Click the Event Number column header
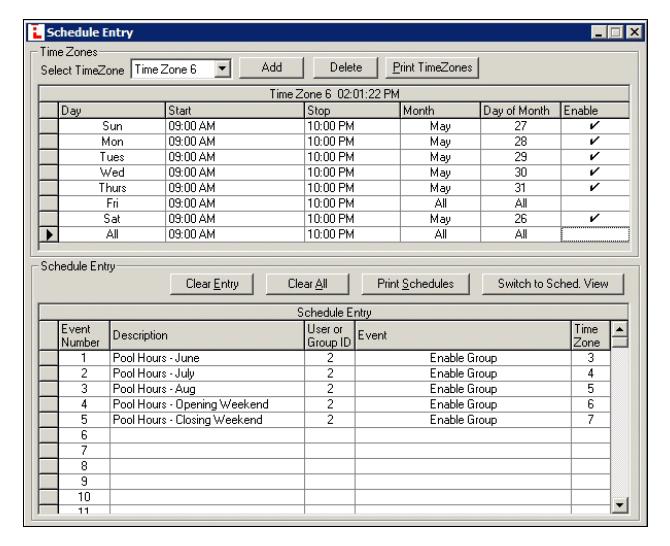Image resolution: width=670 pixels, height=546 pixels. tap(84, 335)
